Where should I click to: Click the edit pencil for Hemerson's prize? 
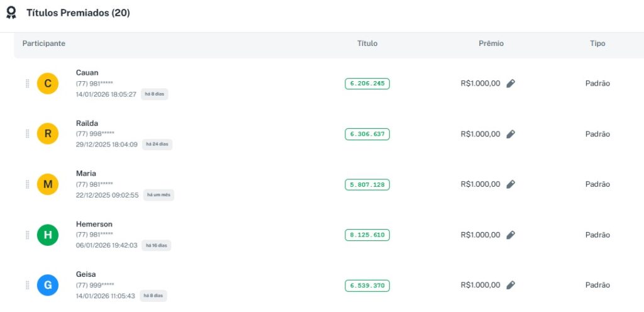click(511, 235)
